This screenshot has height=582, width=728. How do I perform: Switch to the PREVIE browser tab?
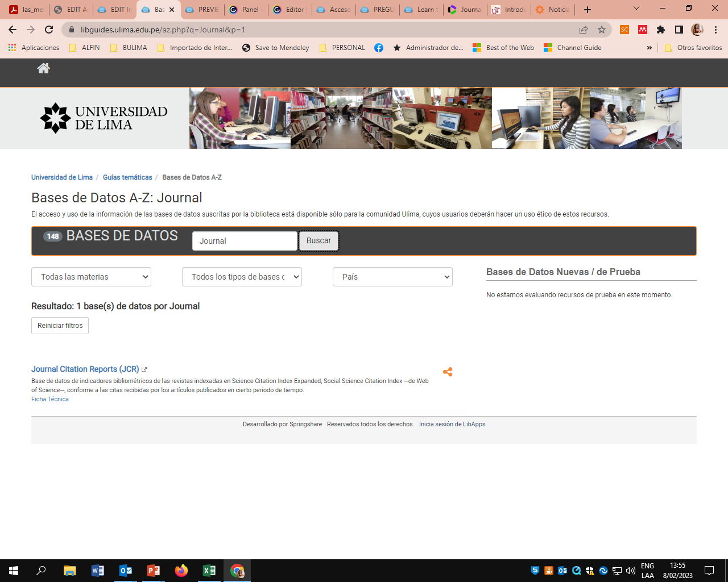coord(202,10)
